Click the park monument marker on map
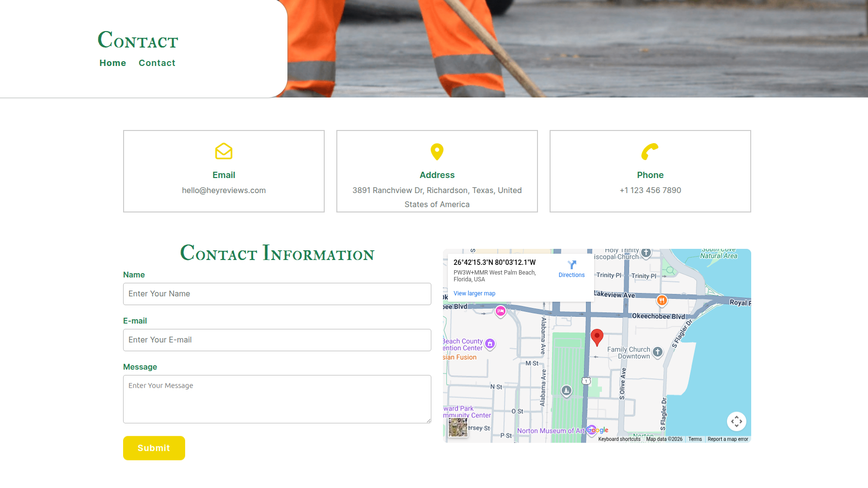Viewport: 868px width, 488px height. [566, 390]
